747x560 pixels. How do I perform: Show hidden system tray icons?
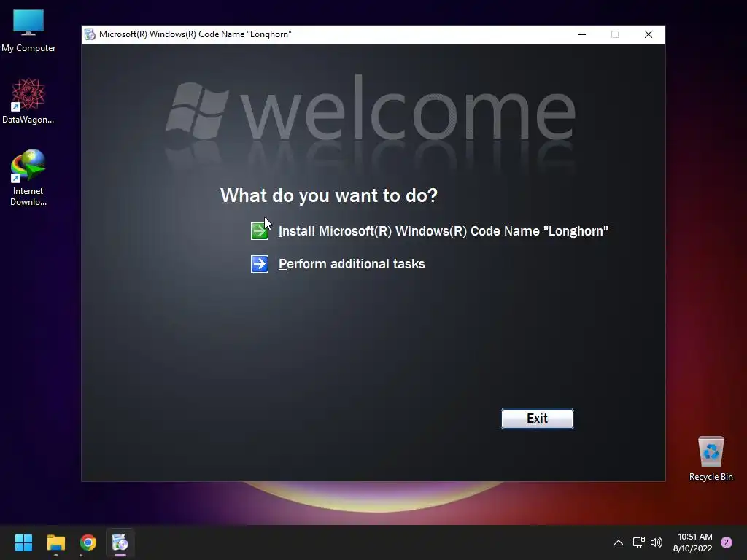click(x=619, y=542)
